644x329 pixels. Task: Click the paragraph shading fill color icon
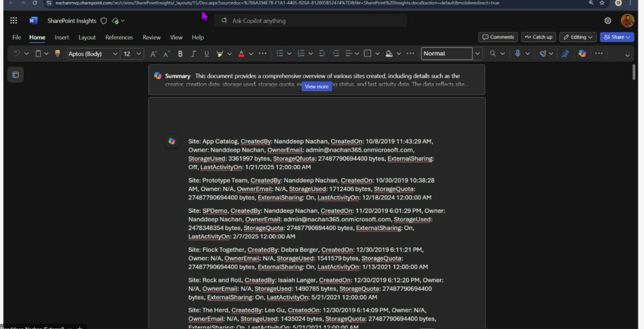(389, 53)
